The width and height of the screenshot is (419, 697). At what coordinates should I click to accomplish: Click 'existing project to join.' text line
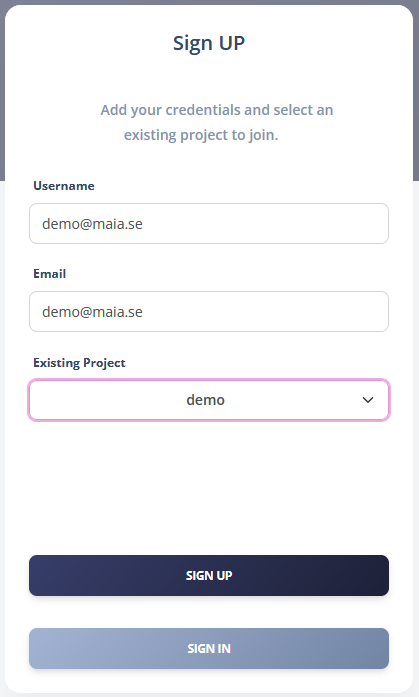201,135
